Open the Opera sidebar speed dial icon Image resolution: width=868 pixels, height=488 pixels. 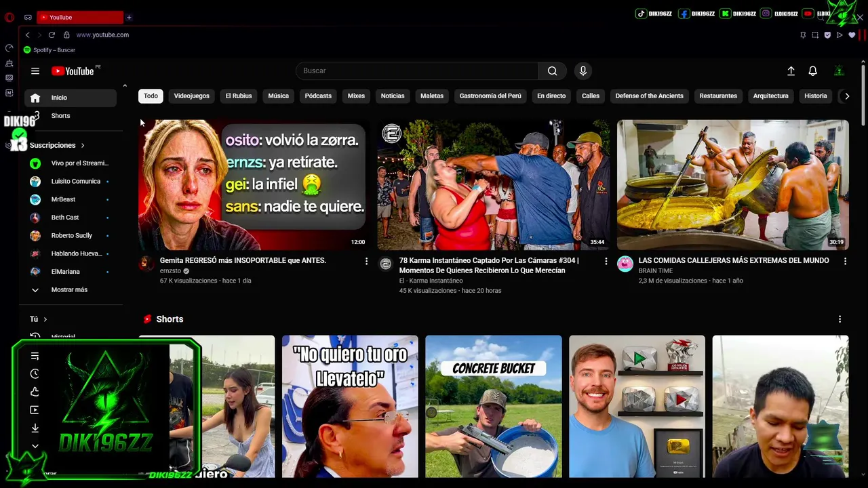pos(9,48)
